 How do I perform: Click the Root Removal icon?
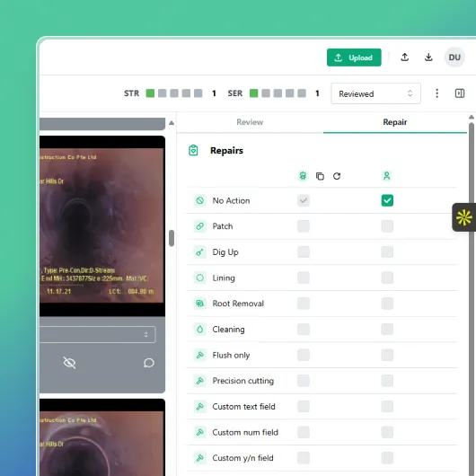click(x=199, y=304)
